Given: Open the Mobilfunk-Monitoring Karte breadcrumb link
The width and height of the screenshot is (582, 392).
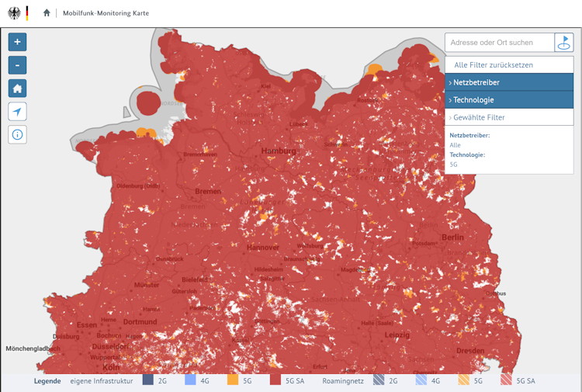Looking at the screenshot, I should click(x=106, y=13).
